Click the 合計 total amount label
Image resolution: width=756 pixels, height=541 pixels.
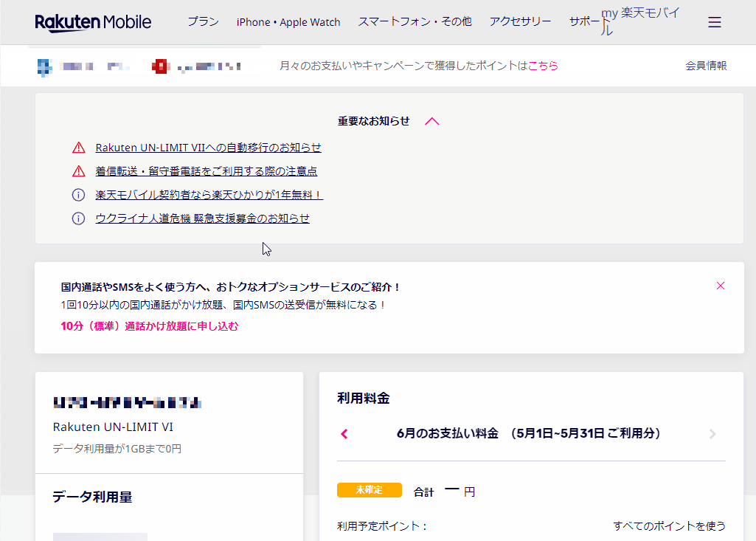(424, 492)
